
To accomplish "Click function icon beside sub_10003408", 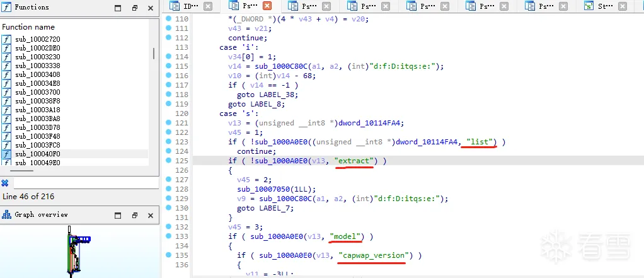I will tap(6, 75).
